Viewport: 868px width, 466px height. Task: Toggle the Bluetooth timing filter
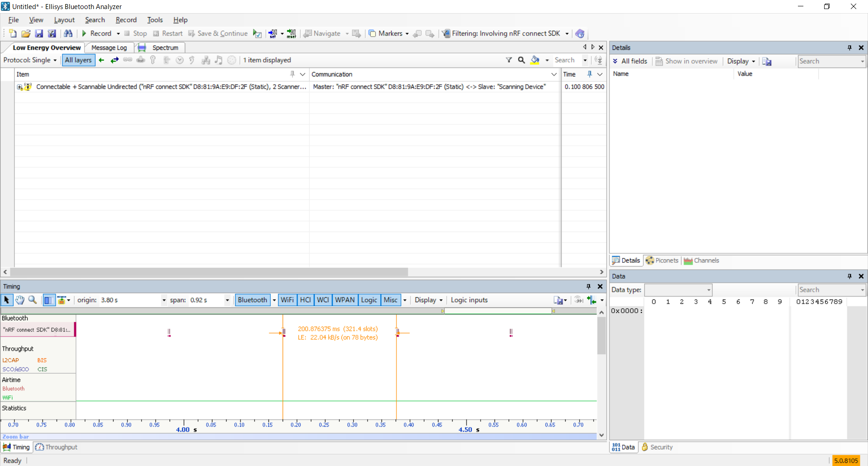pyautogui.click(x=252, y=300)
